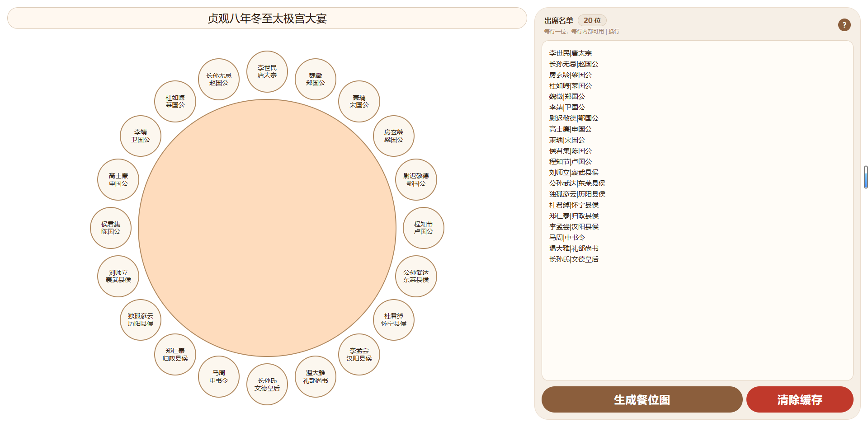Select the 独孤彦云 历阳县侯 seat
The image size is (868, 427).
(x=141, y=320)
